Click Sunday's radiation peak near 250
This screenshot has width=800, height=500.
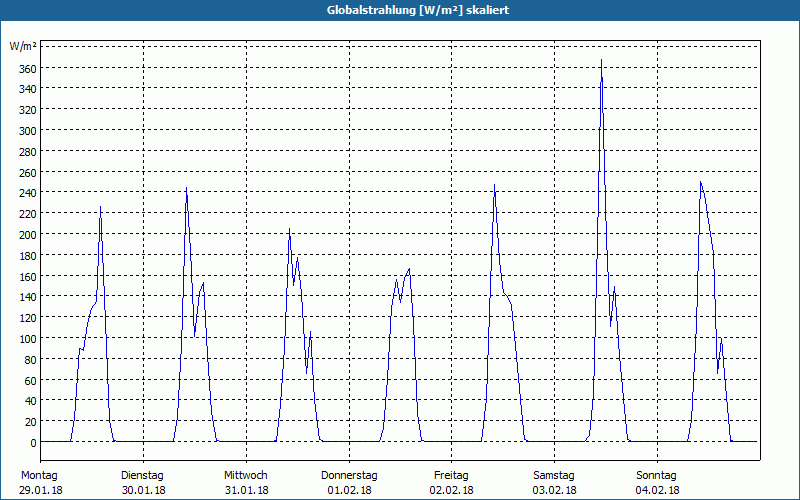tap(701, 182)
